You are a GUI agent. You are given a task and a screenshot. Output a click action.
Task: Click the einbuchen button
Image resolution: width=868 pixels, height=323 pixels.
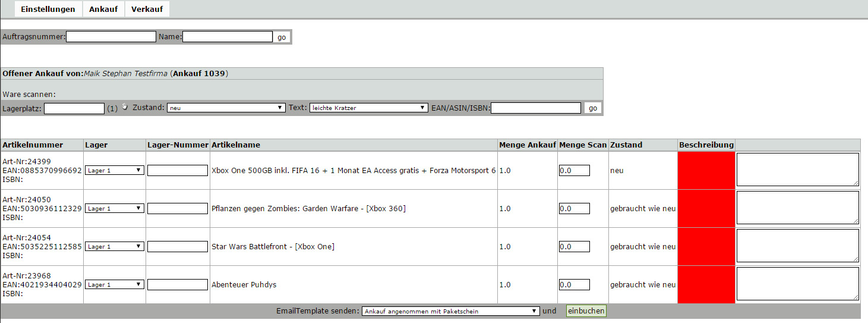click(586, 311)
